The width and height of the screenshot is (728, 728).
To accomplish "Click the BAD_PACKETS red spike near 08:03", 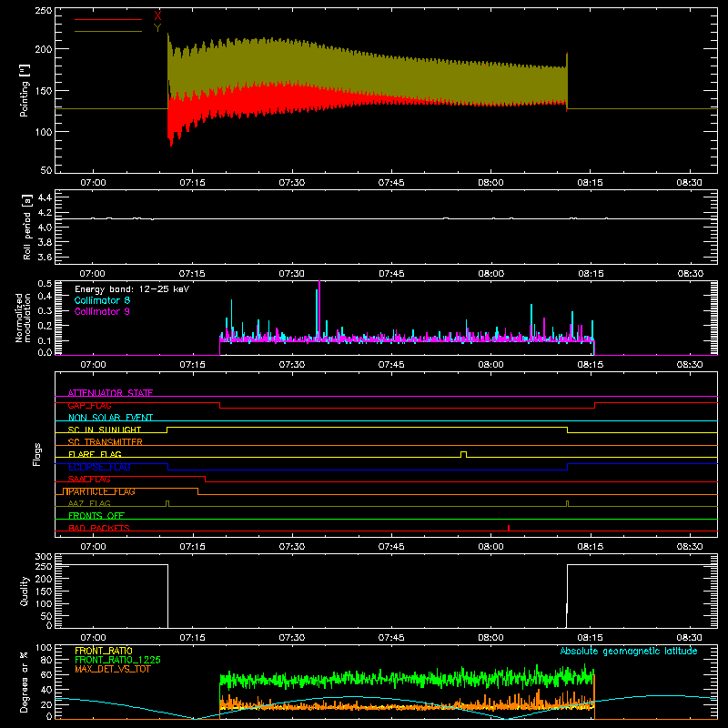I will click(509, 528).
